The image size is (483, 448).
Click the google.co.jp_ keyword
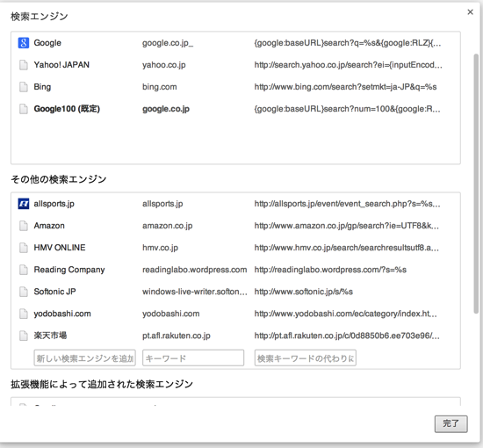[x=168, y=43]
